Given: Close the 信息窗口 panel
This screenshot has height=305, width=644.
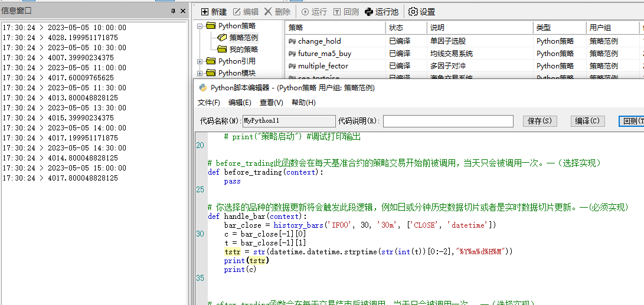Looking at the screenshot, I should [x=183, y=11].
